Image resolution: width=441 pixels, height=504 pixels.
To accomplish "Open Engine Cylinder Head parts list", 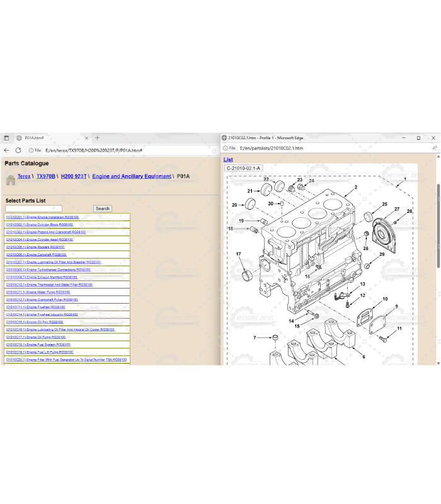I will pos(39,239).
